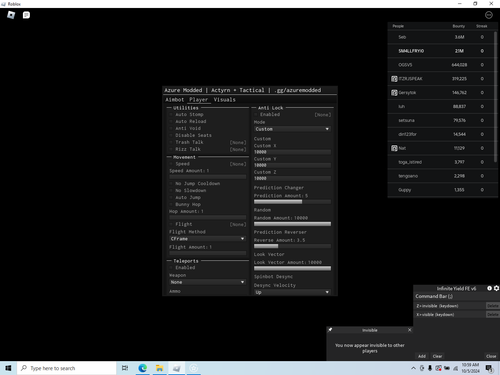Toggle the Auto Stomp checkbox

171,114
